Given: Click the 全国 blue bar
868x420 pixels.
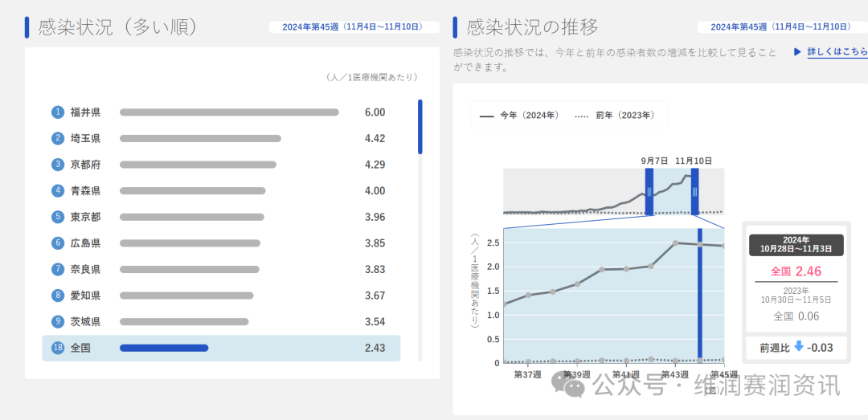Looking at the screenshot, I should click(x=164, y=348).
